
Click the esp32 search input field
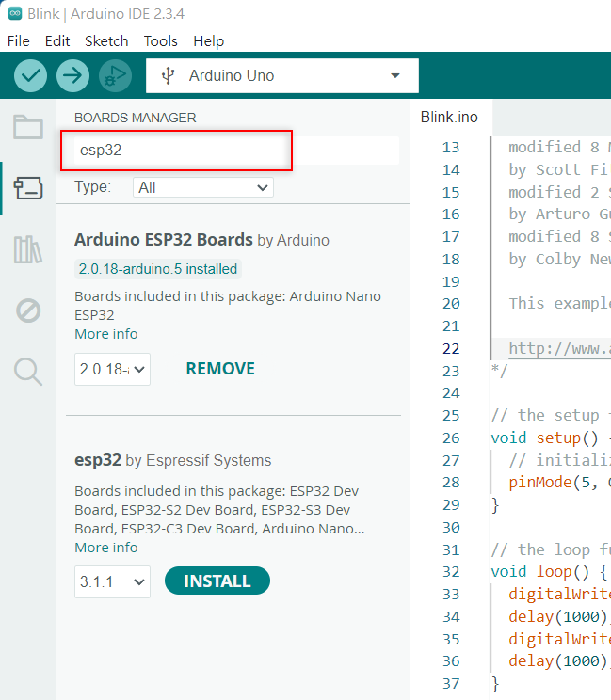tap(236, 150)
